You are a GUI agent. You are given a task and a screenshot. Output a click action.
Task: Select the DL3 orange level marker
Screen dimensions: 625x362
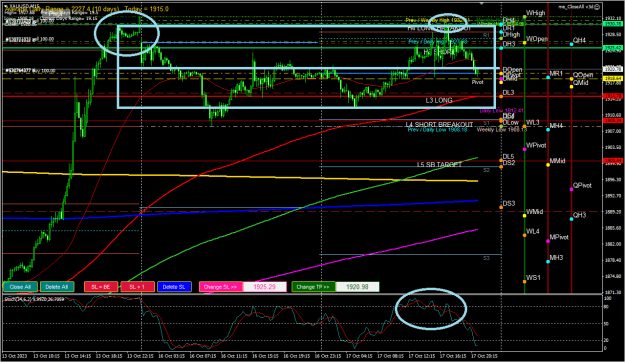click(501, 95)
